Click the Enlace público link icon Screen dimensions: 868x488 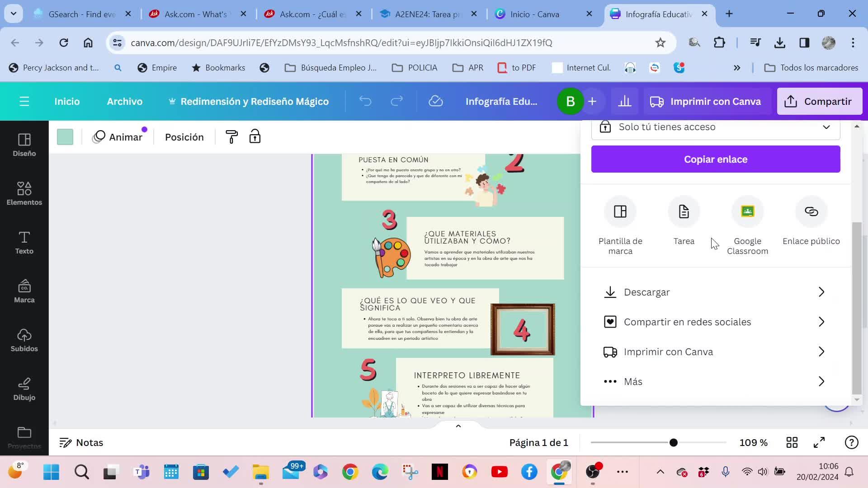[x=811, y=211]
